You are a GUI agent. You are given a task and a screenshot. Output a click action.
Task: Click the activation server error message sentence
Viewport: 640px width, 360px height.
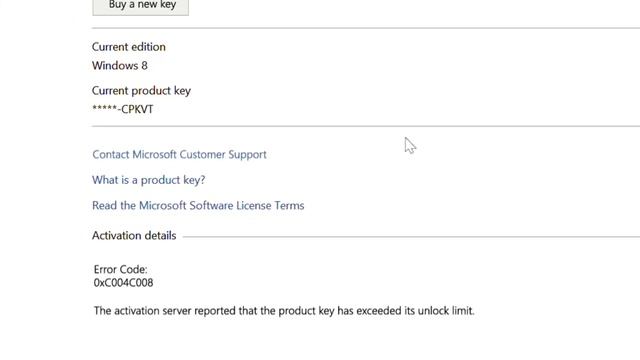(284, 311)
